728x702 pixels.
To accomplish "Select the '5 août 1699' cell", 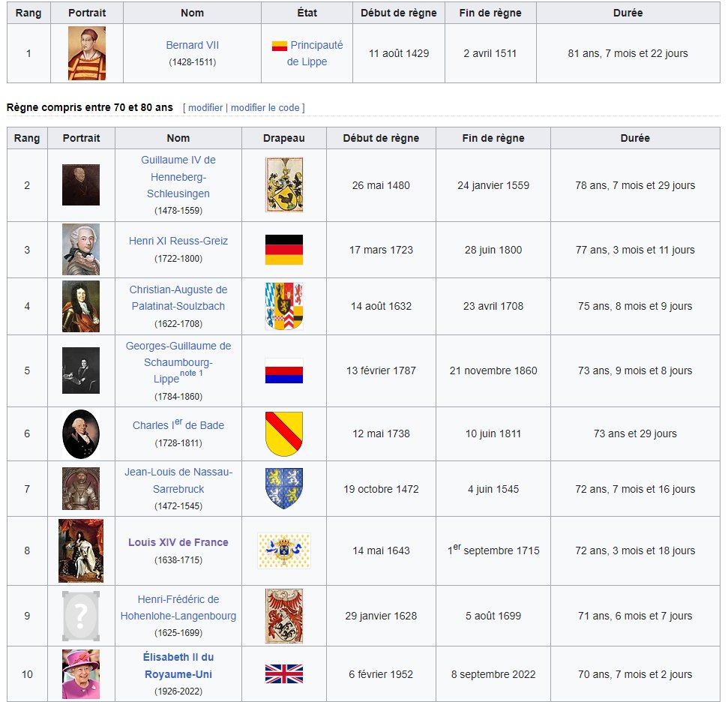I will (x=493, y=616).
